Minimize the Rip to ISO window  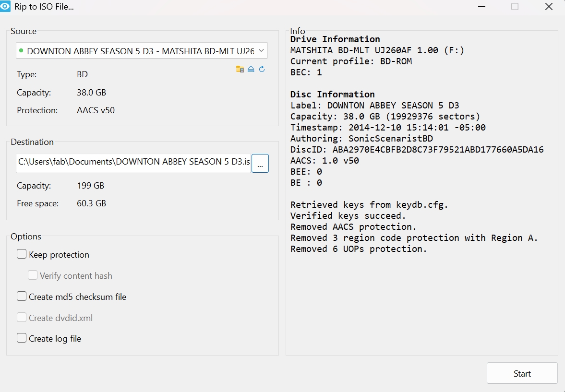click(x=481, y=7)
